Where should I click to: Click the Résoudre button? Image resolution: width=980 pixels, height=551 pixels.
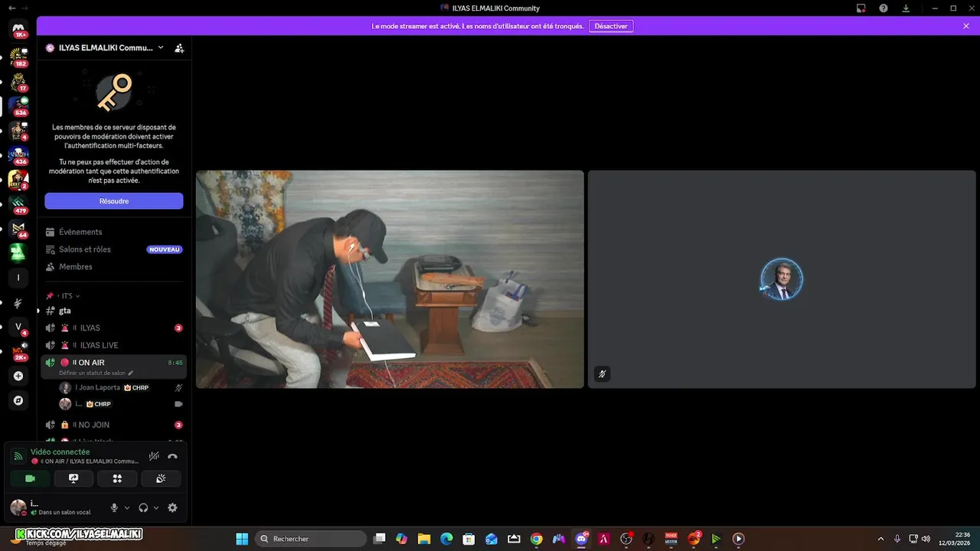coord(114,201)
